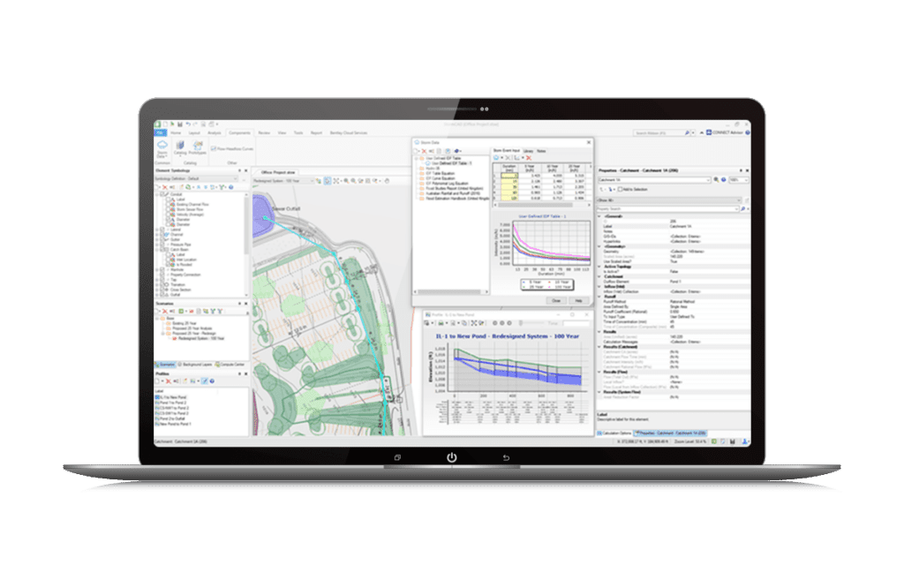
Task: Select the Pan hand tool
Action: [388, 181]
